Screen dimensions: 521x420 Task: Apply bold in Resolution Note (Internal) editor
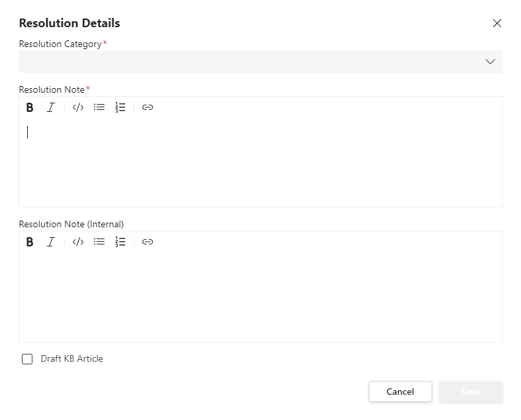pos(30,242)
